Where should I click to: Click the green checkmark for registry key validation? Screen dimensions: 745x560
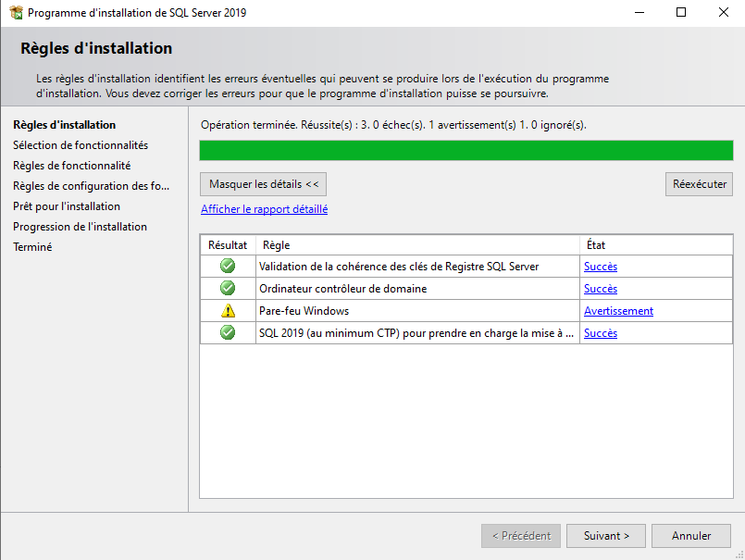228,267
